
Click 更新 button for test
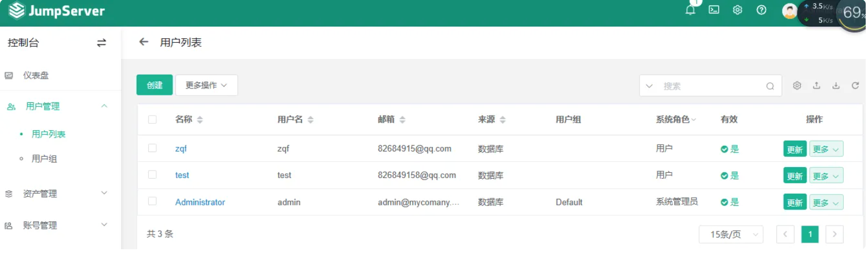(x=795, y=176)
